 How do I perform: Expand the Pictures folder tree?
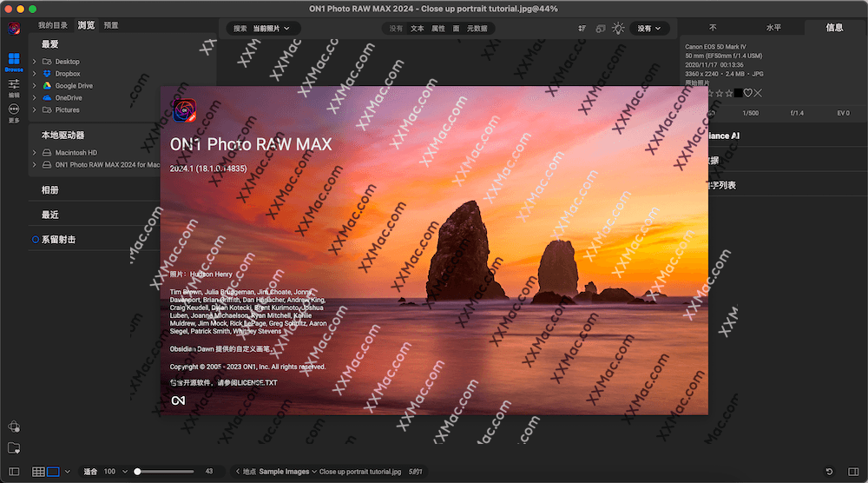coord(35,110)
